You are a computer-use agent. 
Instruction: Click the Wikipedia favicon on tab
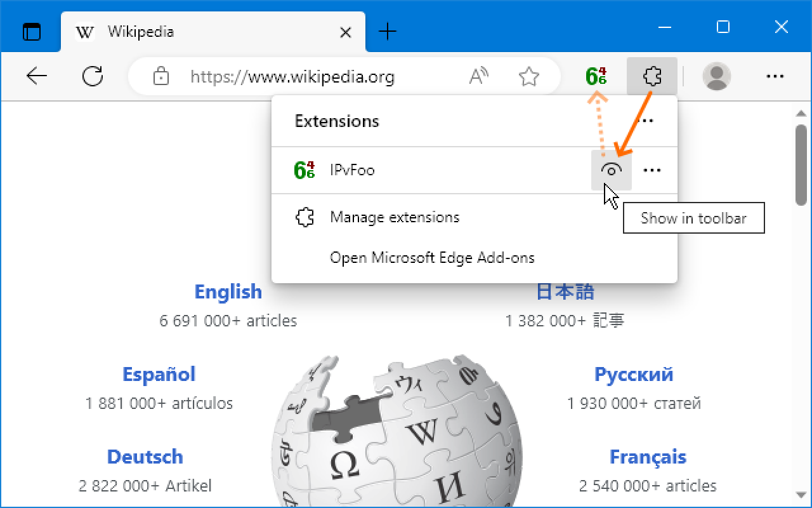(84, 31)
